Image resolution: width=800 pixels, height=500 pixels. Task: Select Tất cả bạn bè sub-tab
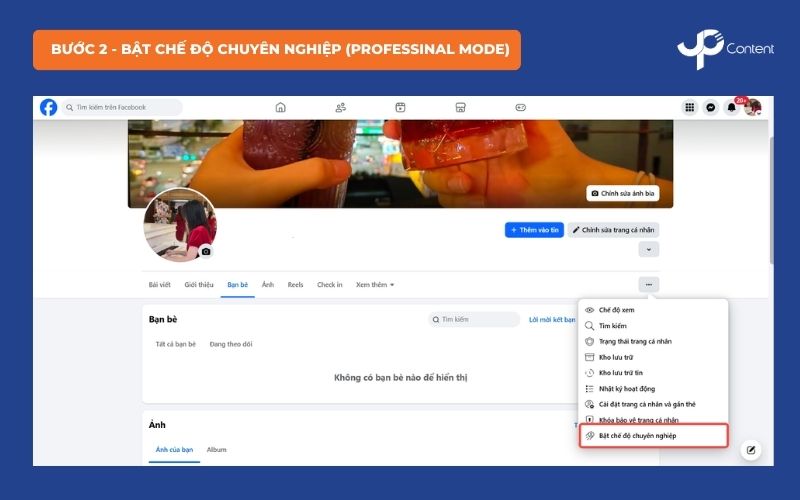pyautogui.click(x=176, y=344)
